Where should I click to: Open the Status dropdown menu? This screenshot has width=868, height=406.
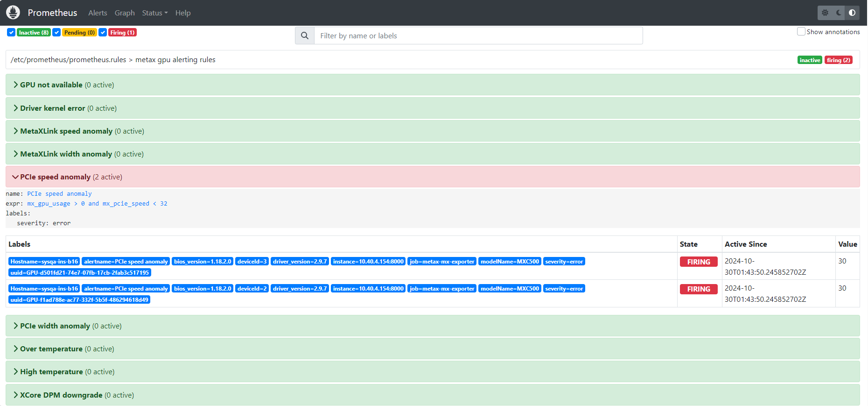coord(154,13)
